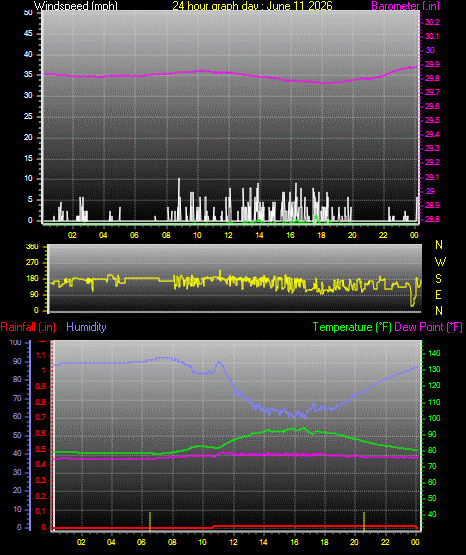This screenshot has width=466, height=555.
Task: Click hour 04 under the bottom graph
Action: pos(111,542)
